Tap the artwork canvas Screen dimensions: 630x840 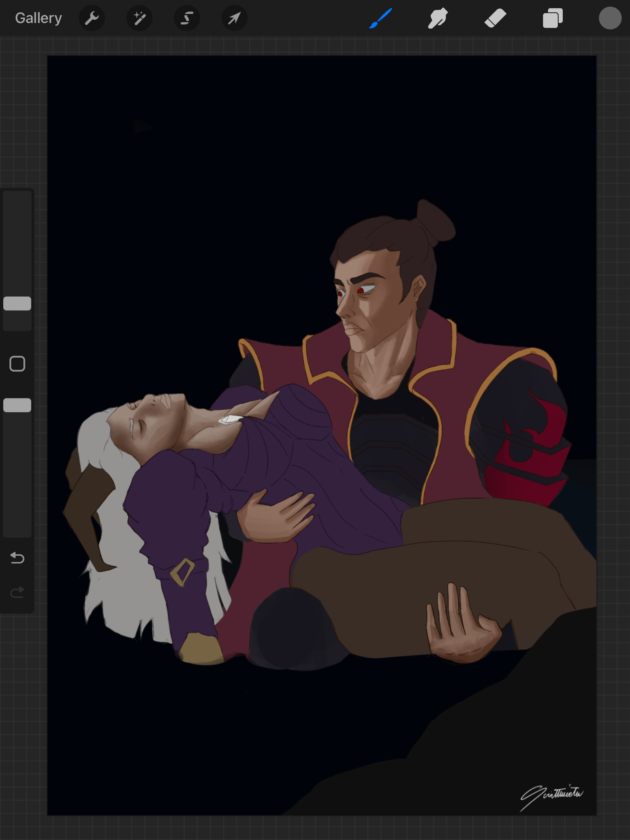coord(322,436)
